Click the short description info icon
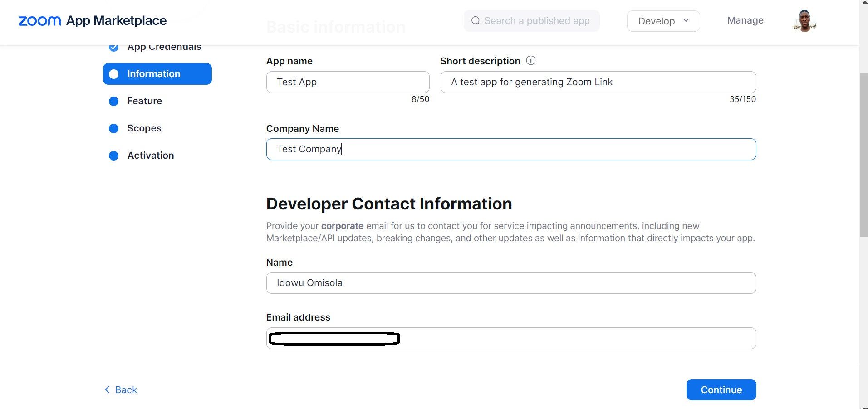Image resolution: width=868 pixels, height=409 pixels. click(530, 61)
